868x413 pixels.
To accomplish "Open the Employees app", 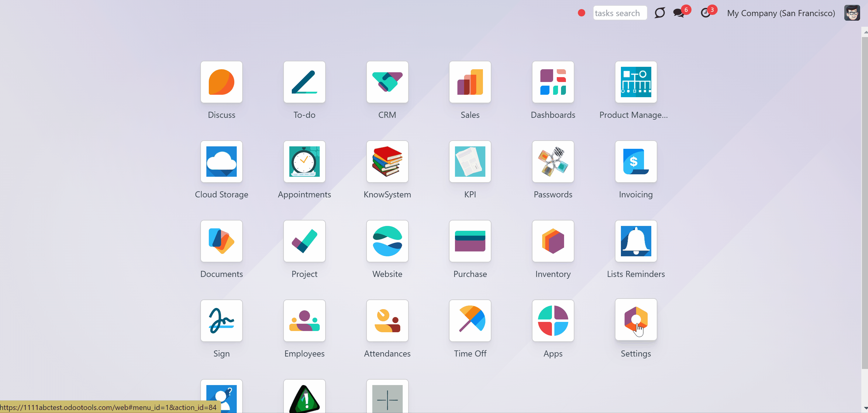I will click(304, 321).
